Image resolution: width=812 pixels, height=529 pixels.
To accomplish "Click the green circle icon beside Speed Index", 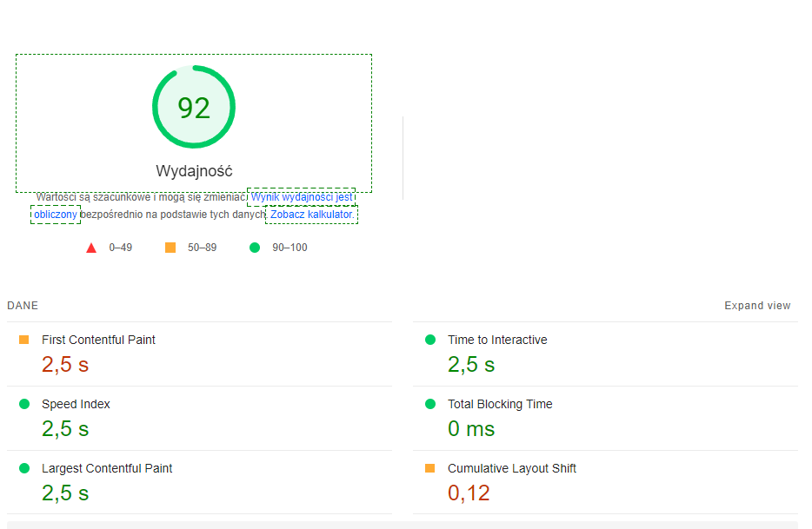I will 24,404.
